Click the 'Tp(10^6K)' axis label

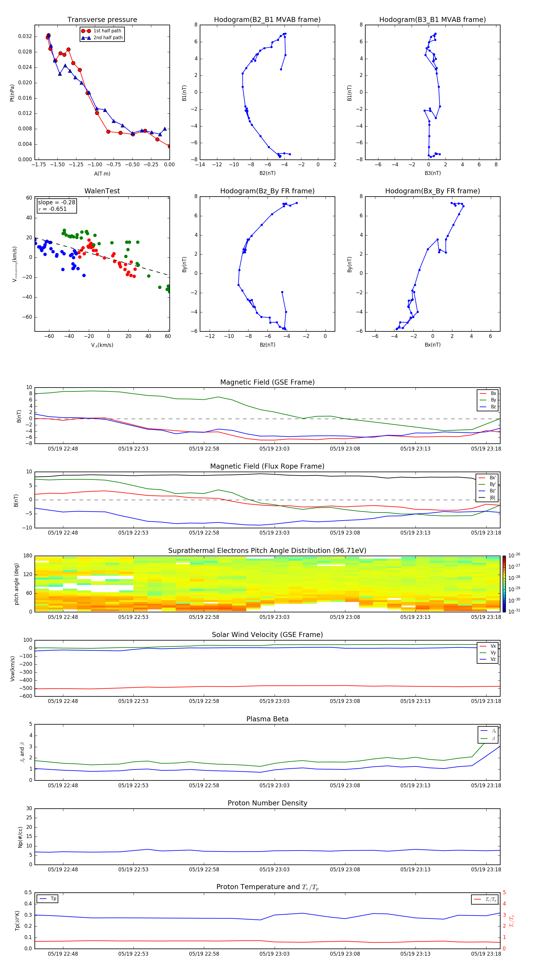(17, 921)
